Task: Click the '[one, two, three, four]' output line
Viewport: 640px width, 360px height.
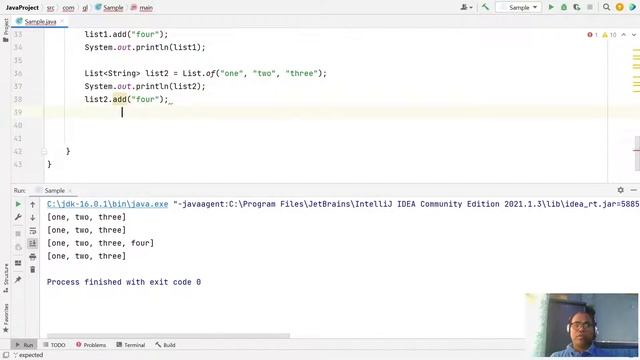Action: click(100, 243)
